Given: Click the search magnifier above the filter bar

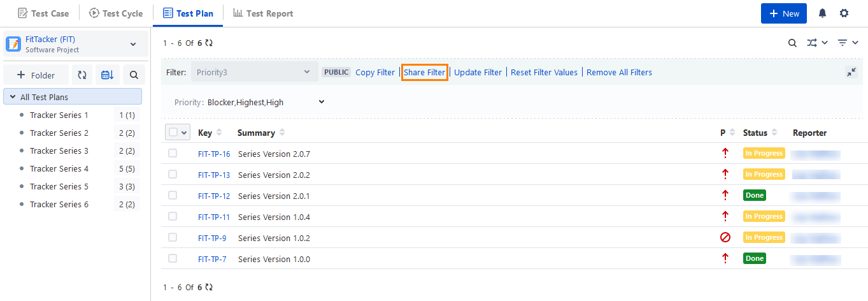Looking at the screenshot, I should pos(792,43).
